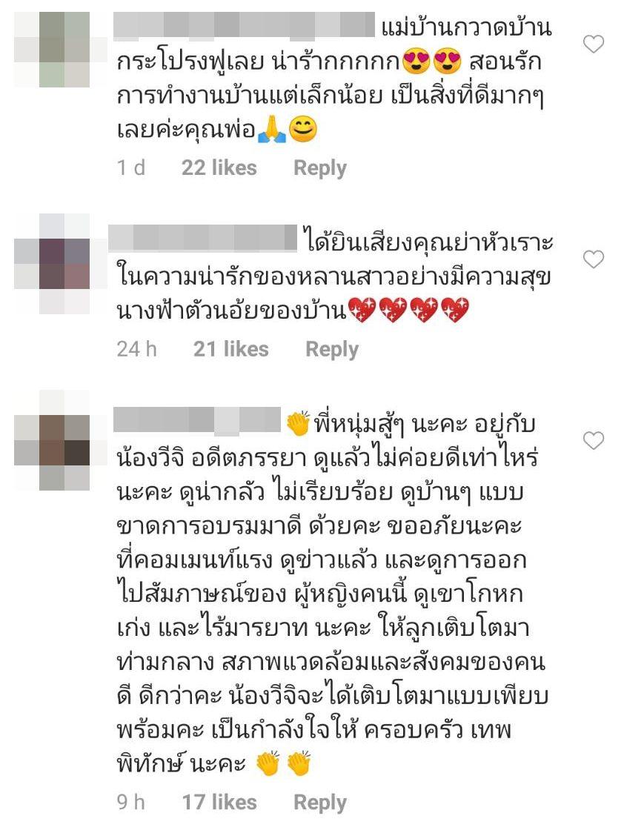Like the third comment via heart icon
Image resolution: width=644 pixels, height=833 pixels.
pyautogui.click(x=594, y=440)
